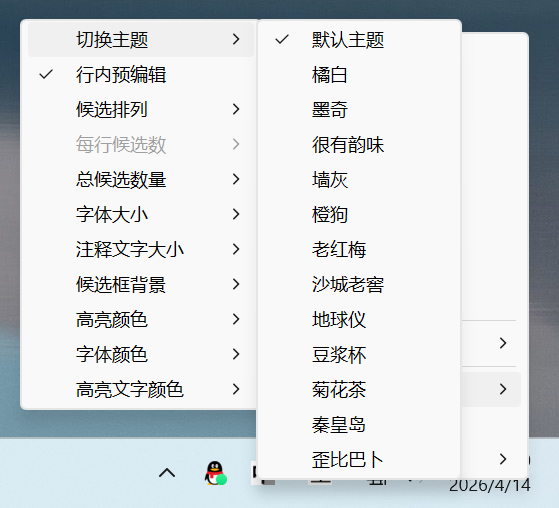
Task: Open 候选框背景 submenu
Action: [141, 284]
